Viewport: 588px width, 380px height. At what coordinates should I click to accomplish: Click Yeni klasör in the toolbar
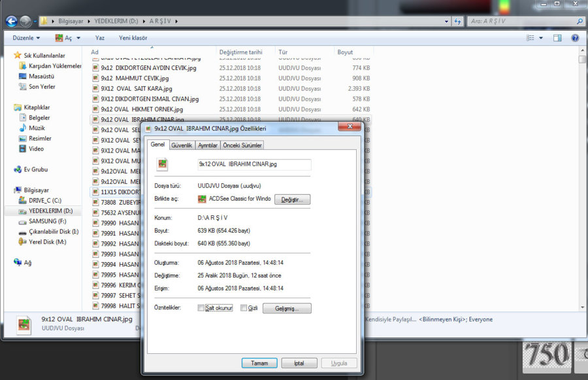pos(133,38)
